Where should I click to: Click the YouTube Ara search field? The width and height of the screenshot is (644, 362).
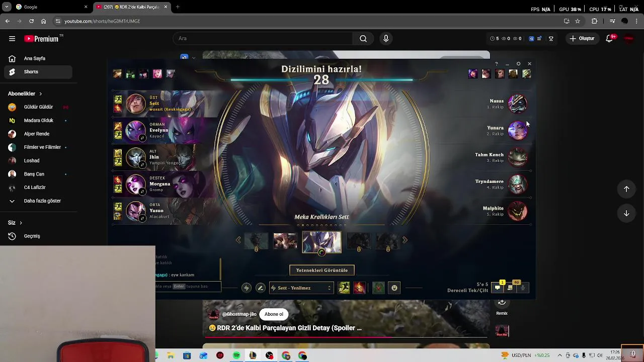tap(264, 39)
